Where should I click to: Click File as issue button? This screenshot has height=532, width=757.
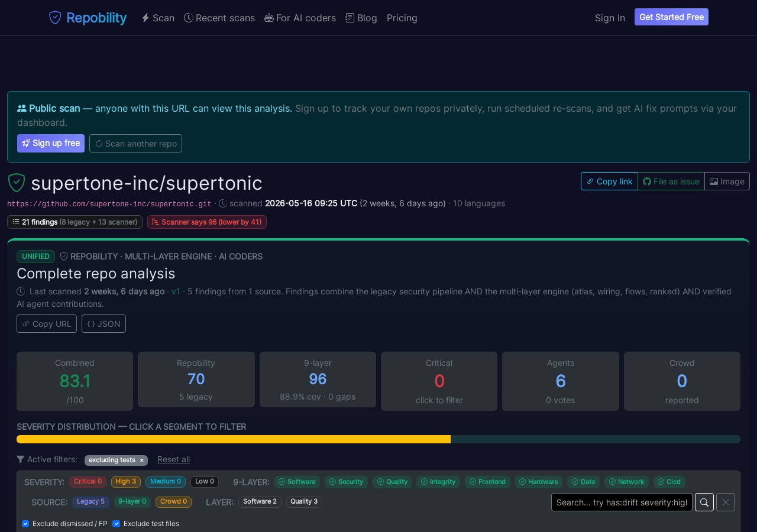[x=671, y=181]
